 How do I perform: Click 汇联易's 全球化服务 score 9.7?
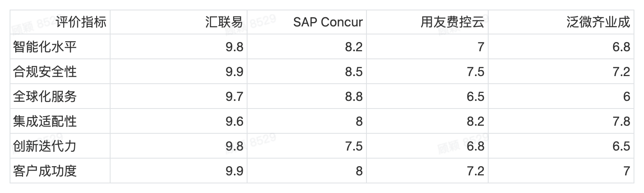click(234, 96)
